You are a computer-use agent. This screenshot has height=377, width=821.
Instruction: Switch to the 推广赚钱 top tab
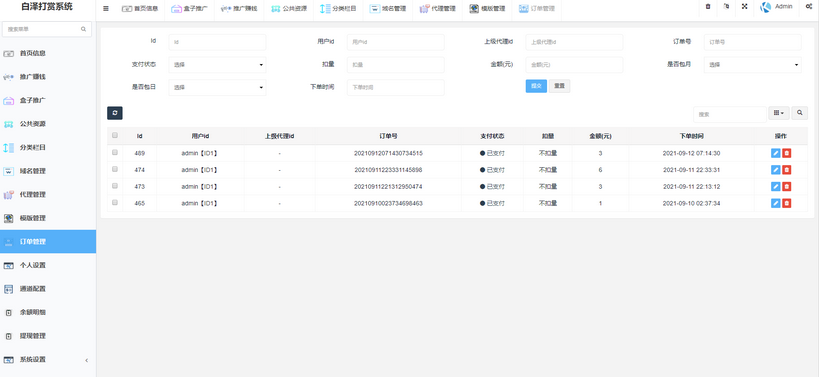(239, 9)
